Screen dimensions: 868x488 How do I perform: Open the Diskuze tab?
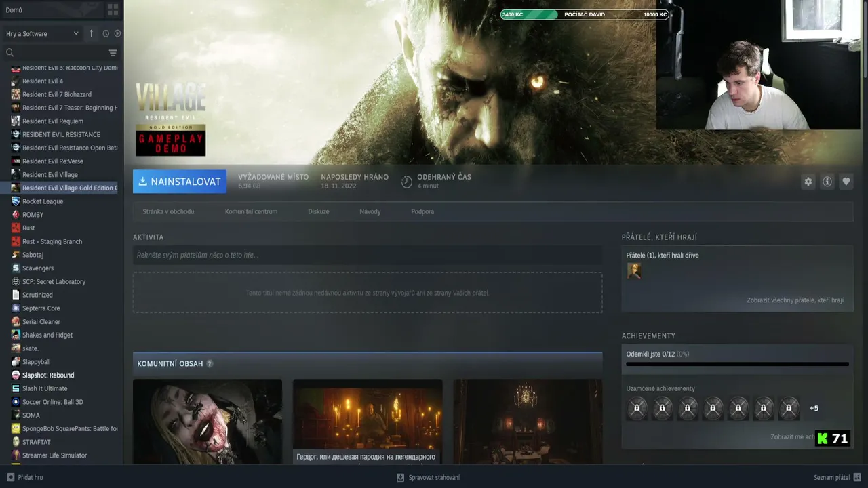319,211
